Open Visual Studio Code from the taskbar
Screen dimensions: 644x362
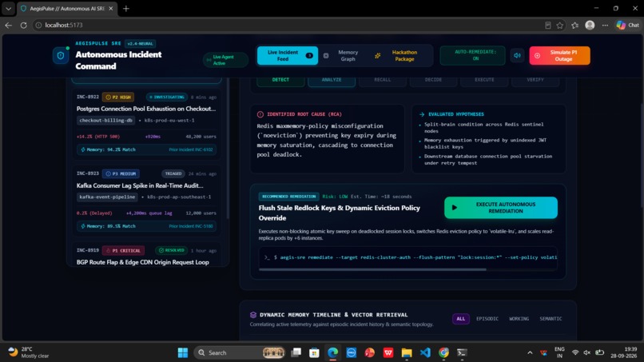point(425,352)
